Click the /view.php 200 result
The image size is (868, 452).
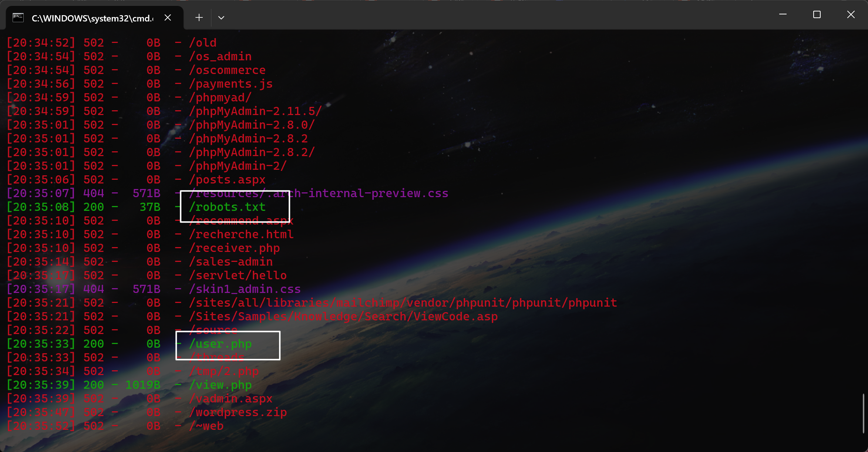pyautogui.click(x=221, y=385)
